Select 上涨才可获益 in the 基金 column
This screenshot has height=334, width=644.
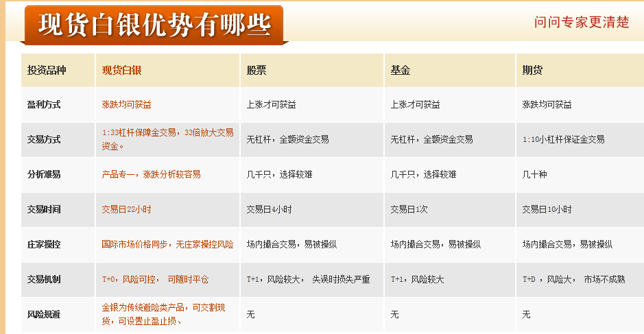point(415,105)
